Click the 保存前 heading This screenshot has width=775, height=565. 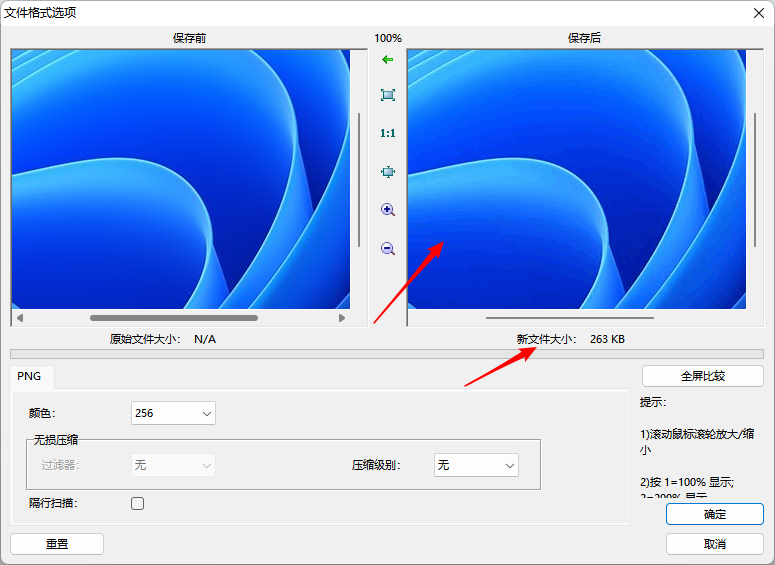click(x=189, y=38)
